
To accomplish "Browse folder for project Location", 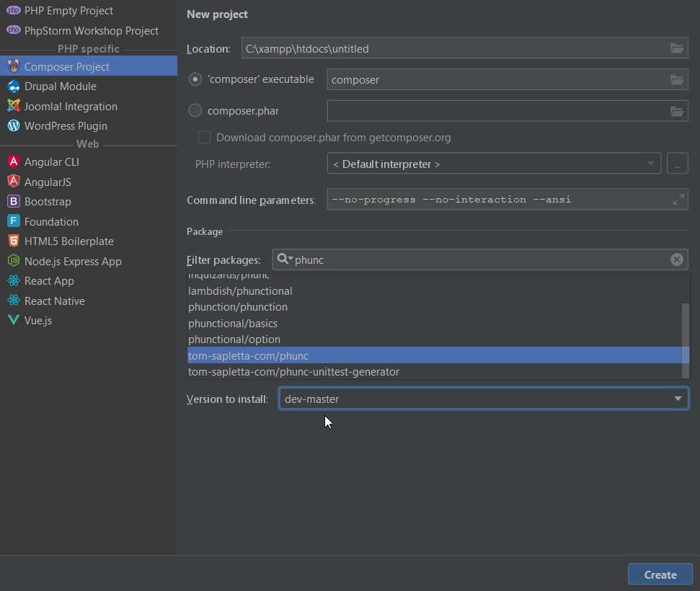I will coord(677,48).
